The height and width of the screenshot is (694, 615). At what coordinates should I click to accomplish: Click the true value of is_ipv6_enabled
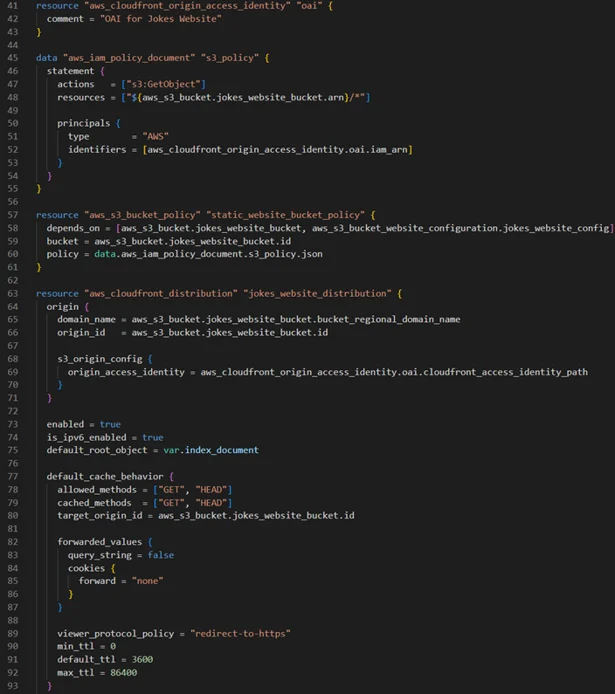coord(152,437)
